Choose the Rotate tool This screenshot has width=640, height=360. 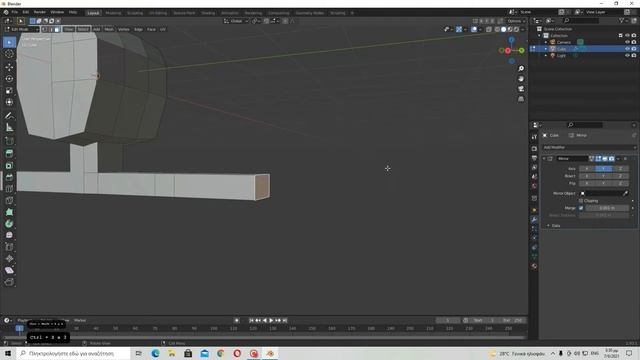[9, 79]
